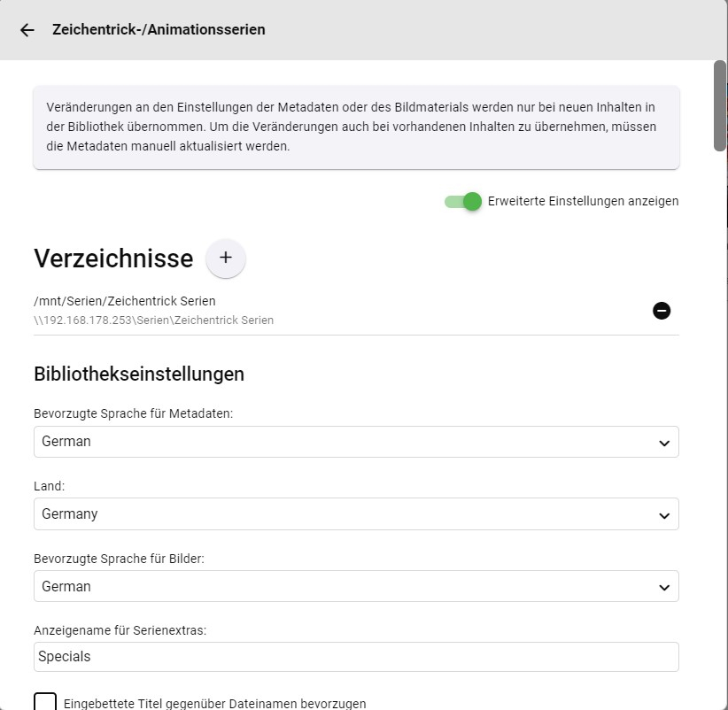Click the Anzeigename für Serienextras label
This screenshot has height=710, width=728.
(120, 630)
